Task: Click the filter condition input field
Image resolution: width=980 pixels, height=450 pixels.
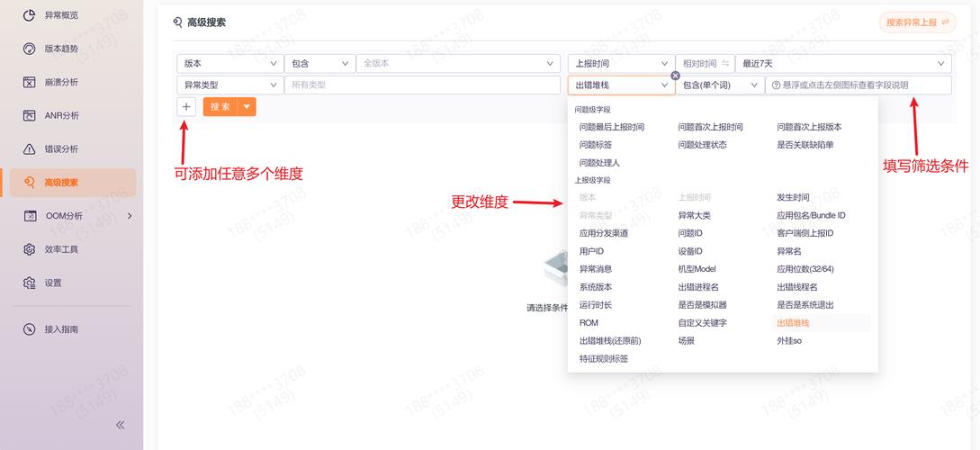Action: pyautogui.click(x=859, y=85)
